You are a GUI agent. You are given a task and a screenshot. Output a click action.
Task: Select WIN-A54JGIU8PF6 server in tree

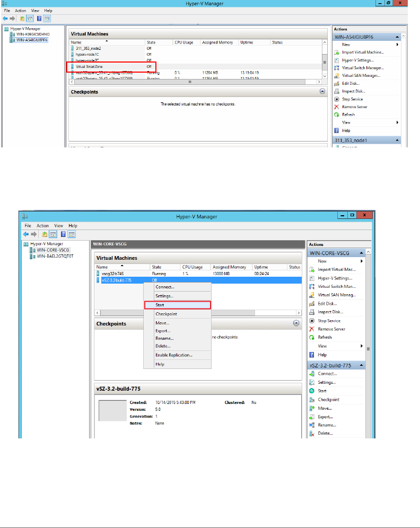click(32, 40)
